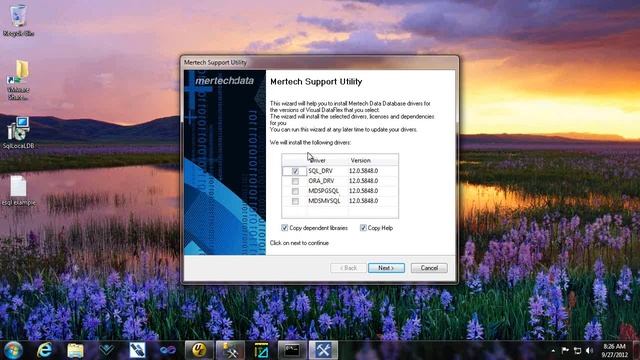Select the MDSMYSQL driver name

(324, 201)
